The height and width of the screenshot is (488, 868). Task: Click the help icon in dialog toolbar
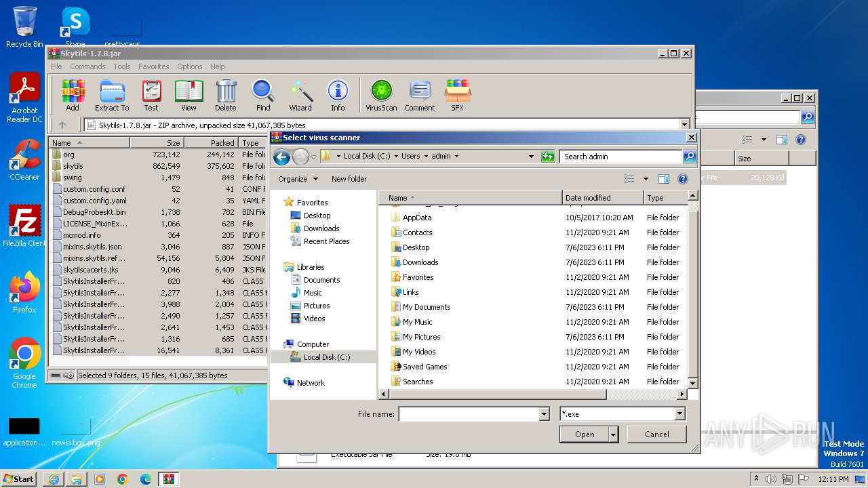point(683,179)
